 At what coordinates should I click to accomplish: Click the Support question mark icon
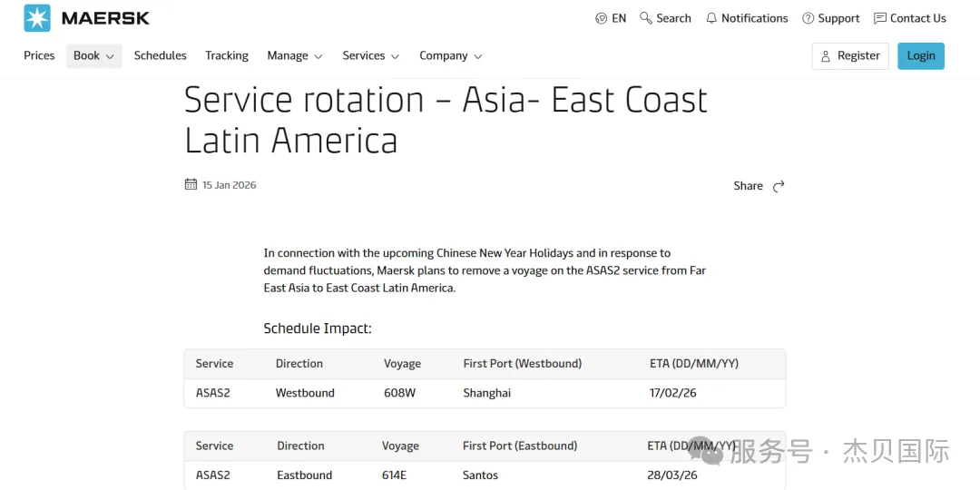(x=808, y=18)
